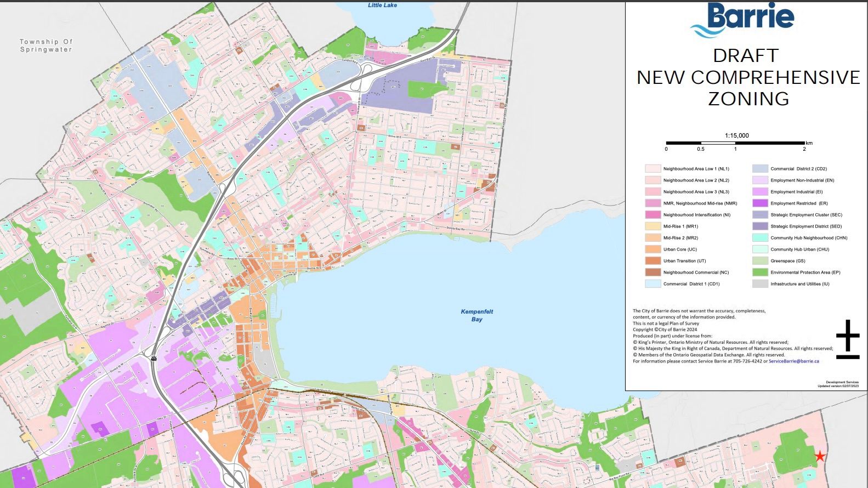Select the Employment Restricted (ER) legend swatch

pyautogui.click(x=759, y=203)
